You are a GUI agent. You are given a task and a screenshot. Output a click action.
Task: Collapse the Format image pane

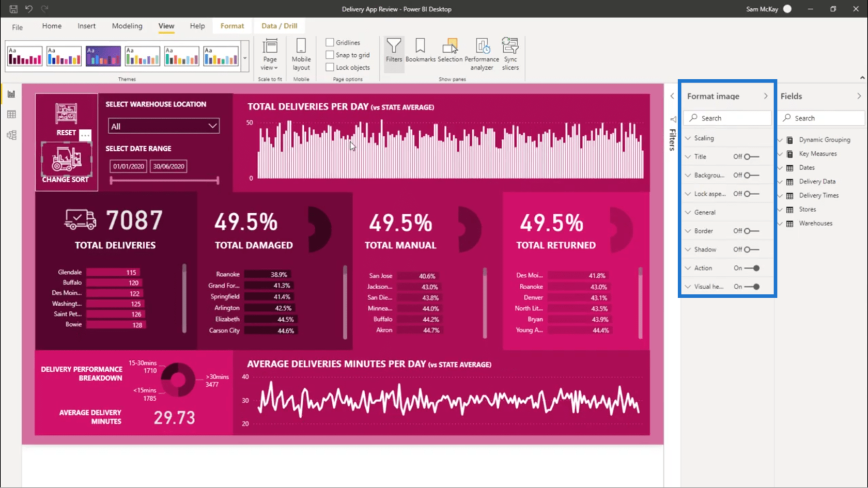point(766,96)
